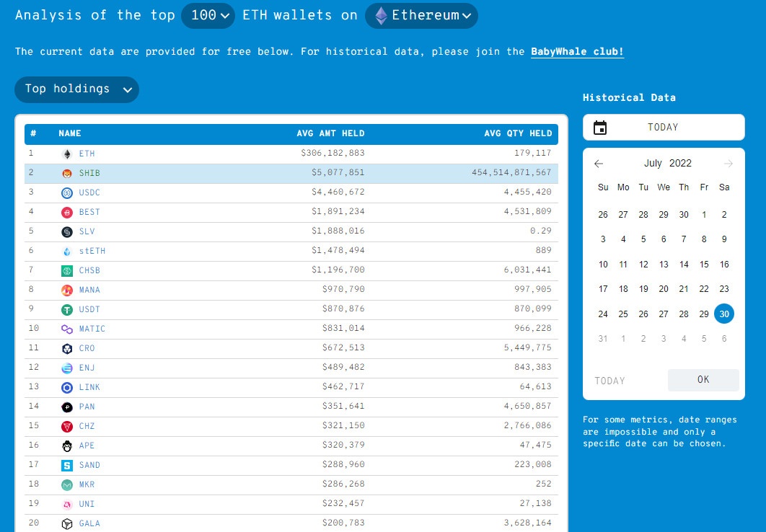Go to previous month in calendar
The image size is (766, 532).
pos(599,164)
